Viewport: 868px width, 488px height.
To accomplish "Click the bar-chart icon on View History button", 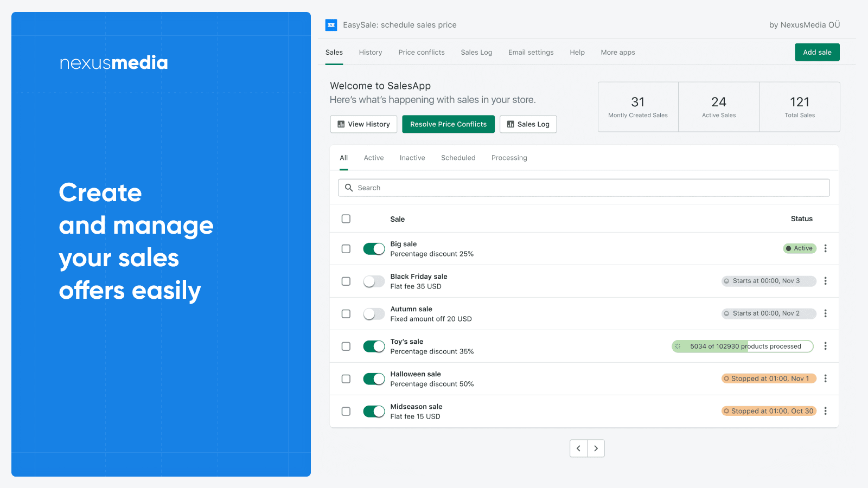I will coord(340,124).
